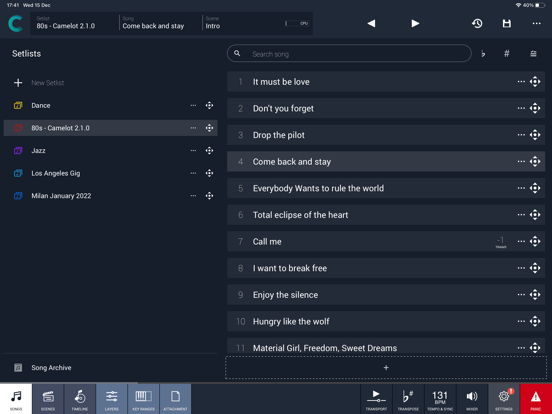Select Total eclipse of the heart

pyautogui.click(x=386, y=215)
